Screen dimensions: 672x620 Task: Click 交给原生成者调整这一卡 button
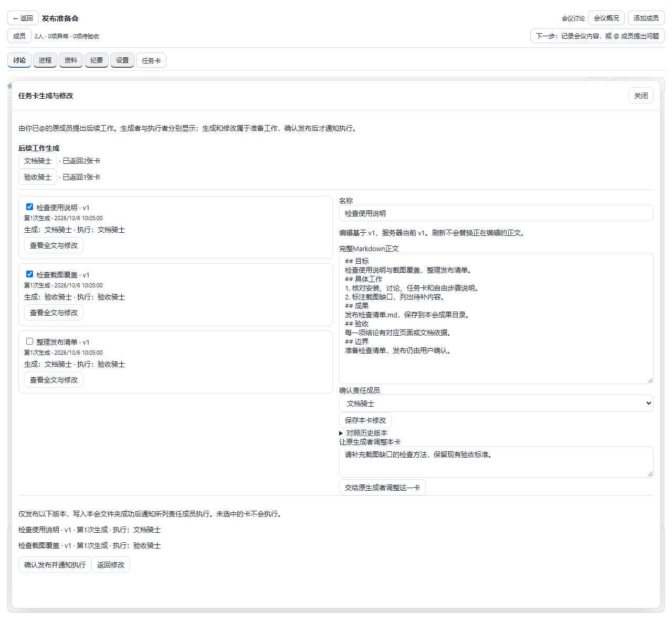point(382,488)
